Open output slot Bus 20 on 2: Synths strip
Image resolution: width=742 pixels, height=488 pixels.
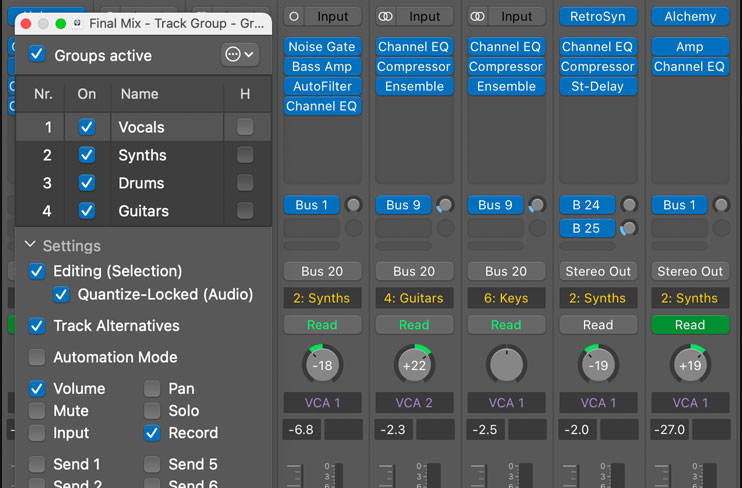point(322,271)
